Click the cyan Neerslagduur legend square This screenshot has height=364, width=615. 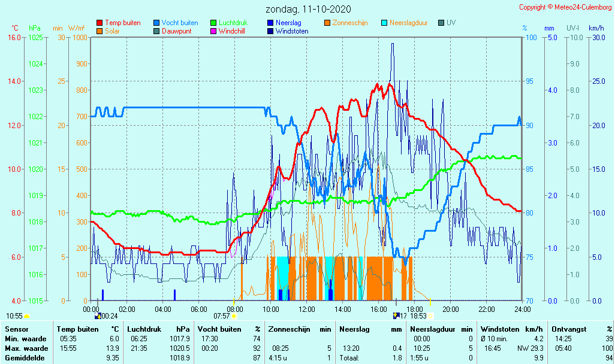[384, 23]
